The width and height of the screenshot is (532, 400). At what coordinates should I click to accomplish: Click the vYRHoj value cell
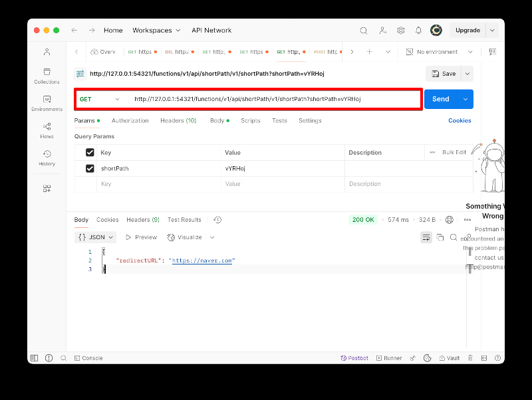click(283, 169)
